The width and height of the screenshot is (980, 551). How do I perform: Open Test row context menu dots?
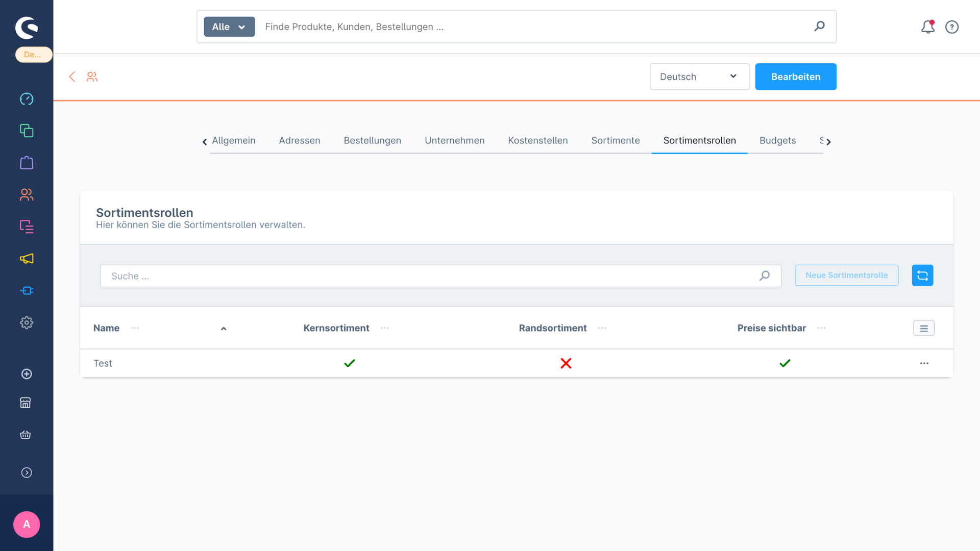click(x=924, y=363)
